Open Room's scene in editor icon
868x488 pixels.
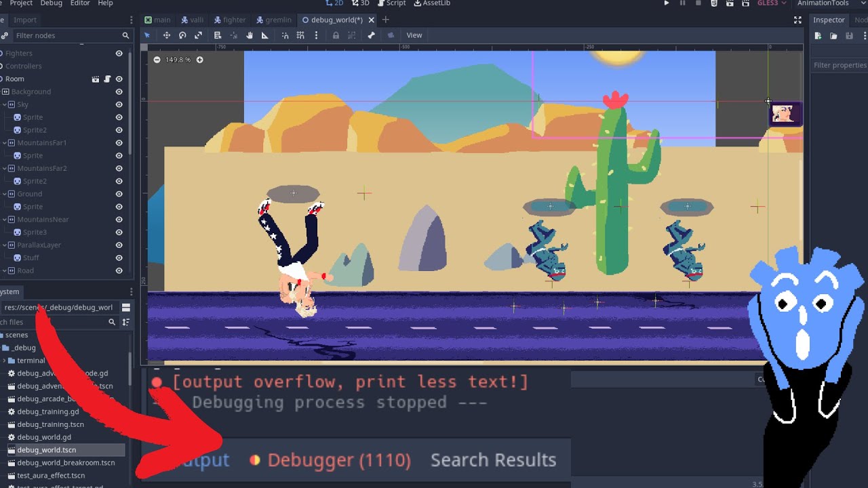96,79
